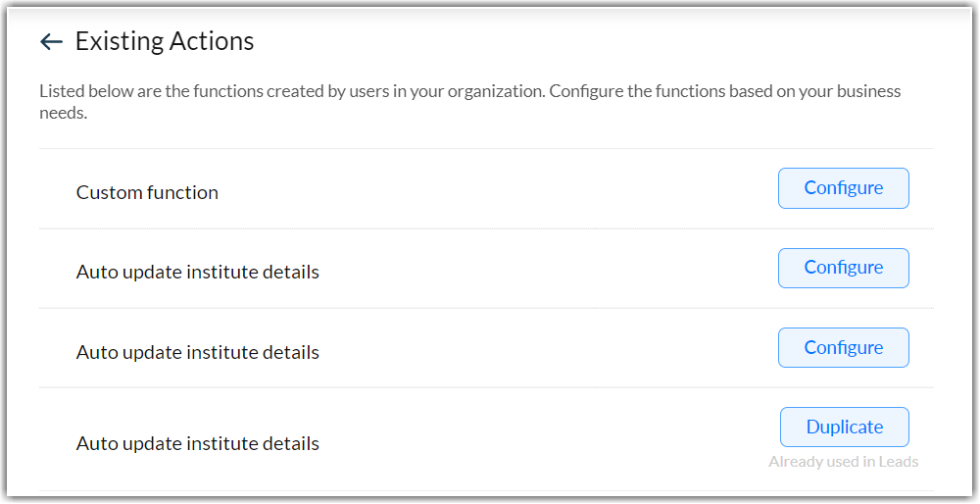Screen dimensions: 980x504
Task: Click the "Already used in Leads" note
Action: [843, 462]
